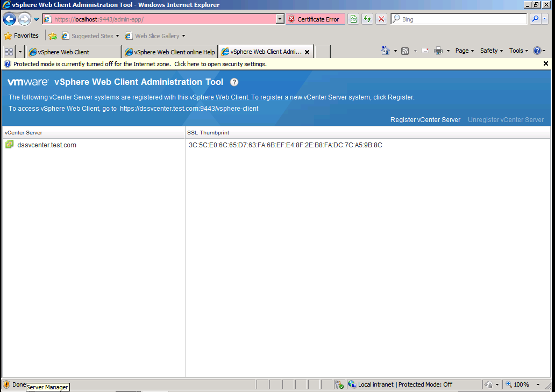Click the Back navigation arrow
Image resolution: width=555 pixels, height=392 pixels.
(x=9, y=18)
